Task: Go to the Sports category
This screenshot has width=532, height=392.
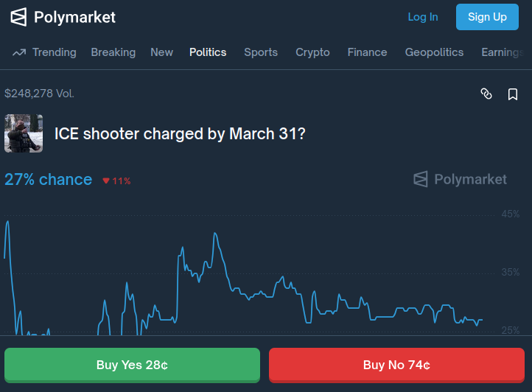Action: click(261, 52)
